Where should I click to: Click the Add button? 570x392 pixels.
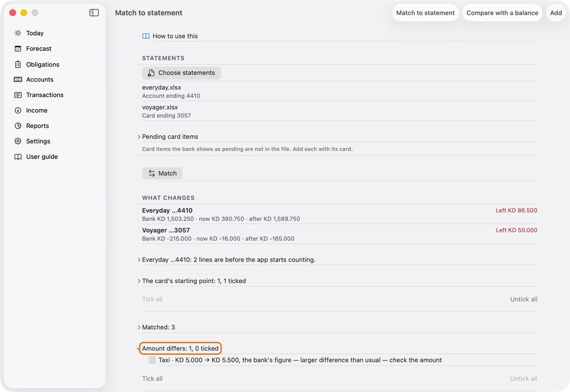[x=556, y=13]
